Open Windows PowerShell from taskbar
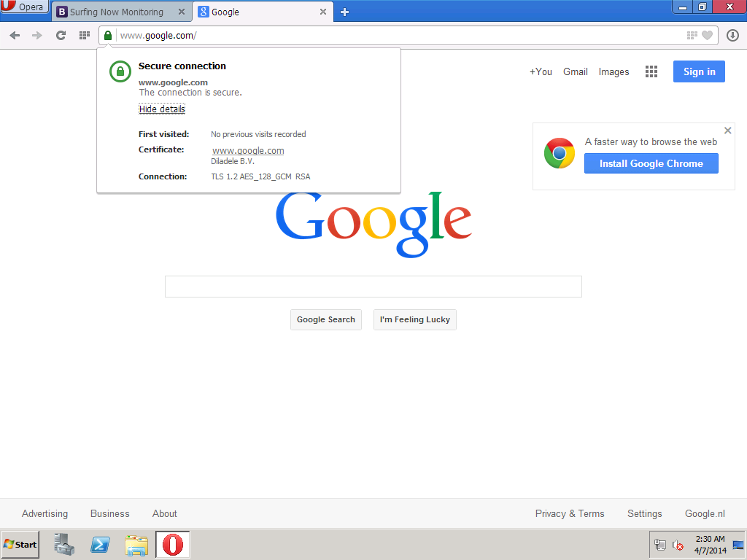747x560 pixels. (100, 545)
